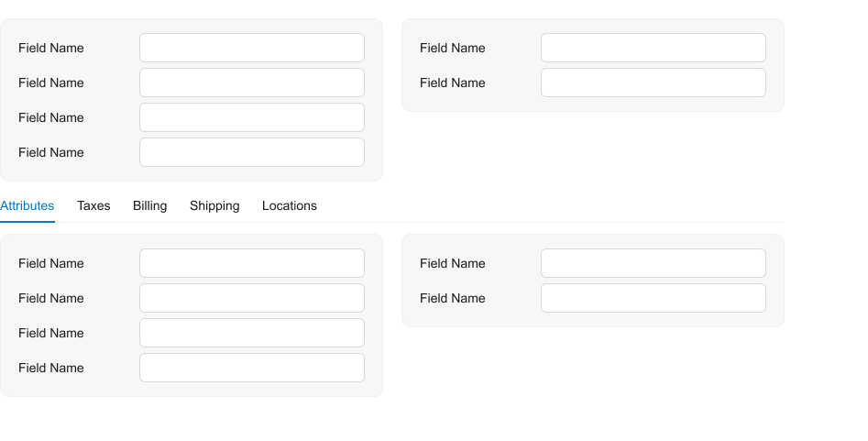Go to the Shipping tab
This screenshot has height=441, width=868.
coord(214,206)
